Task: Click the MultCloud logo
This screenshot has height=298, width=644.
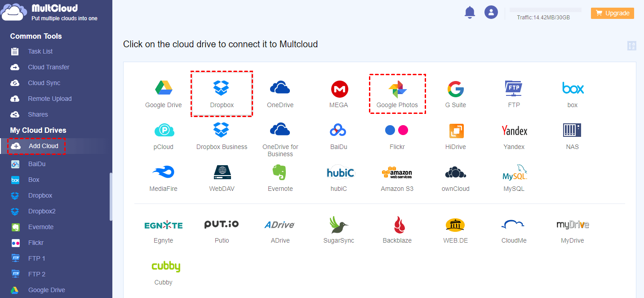Action: pyautogui.click(x=49, y=12)
